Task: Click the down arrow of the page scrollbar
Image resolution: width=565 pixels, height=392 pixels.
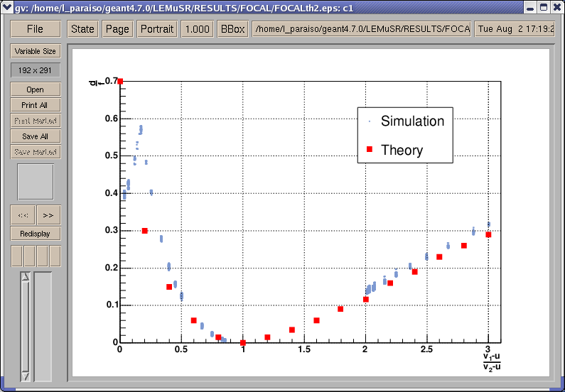Action: pos(25,376)
